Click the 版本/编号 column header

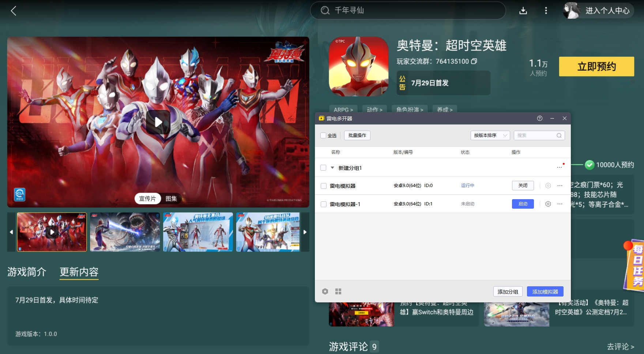(x=403, y=152)
